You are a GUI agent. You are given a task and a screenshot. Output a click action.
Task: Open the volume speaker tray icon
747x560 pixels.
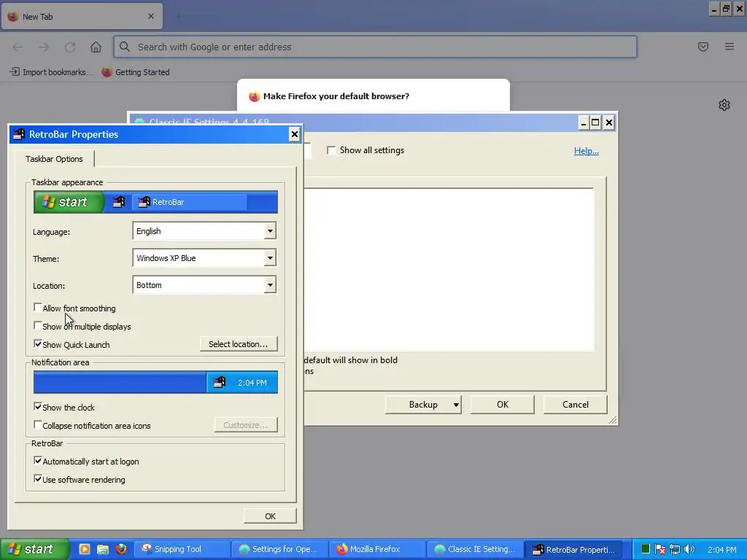click(689, 549)
